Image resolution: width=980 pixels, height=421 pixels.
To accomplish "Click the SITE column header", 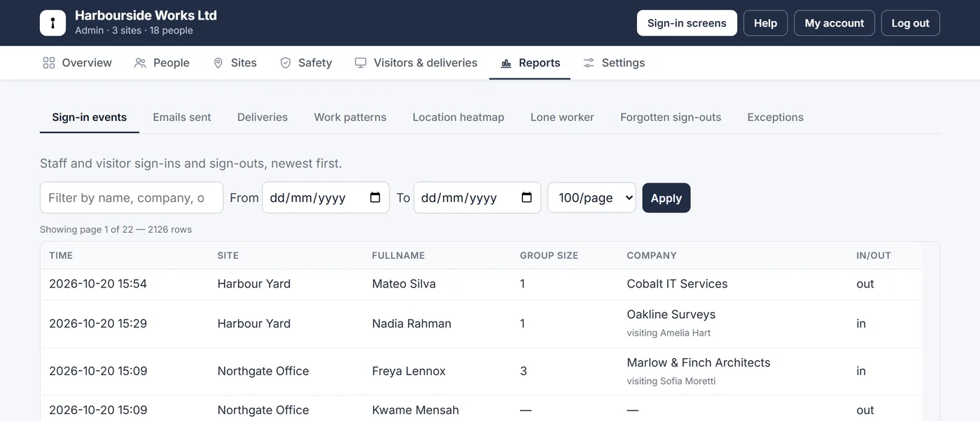I will point(228,255).
